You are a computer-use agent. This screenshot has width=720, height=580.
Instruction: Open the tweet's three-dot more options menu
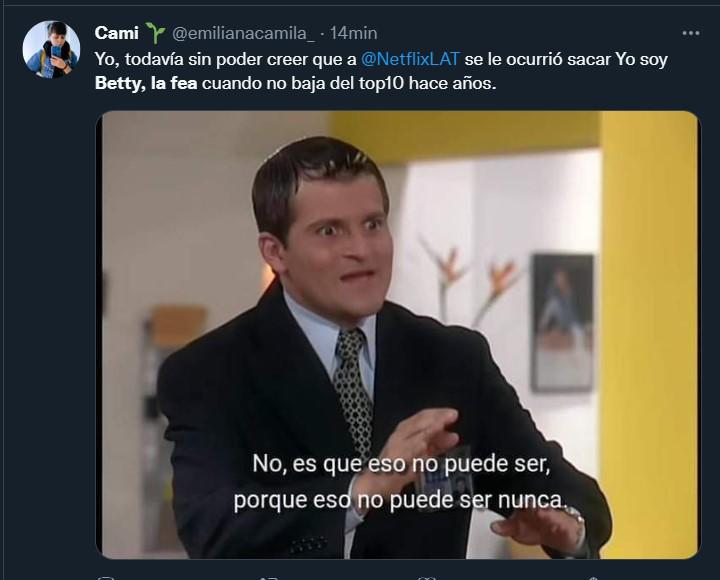pos(691,33)
